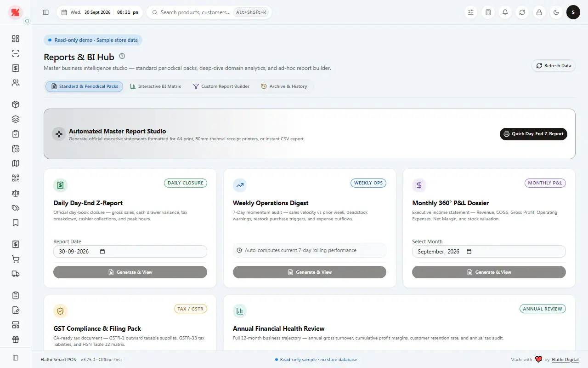Click the bar chart icon on Annual Financial Health Review

(x=240, y=311)
